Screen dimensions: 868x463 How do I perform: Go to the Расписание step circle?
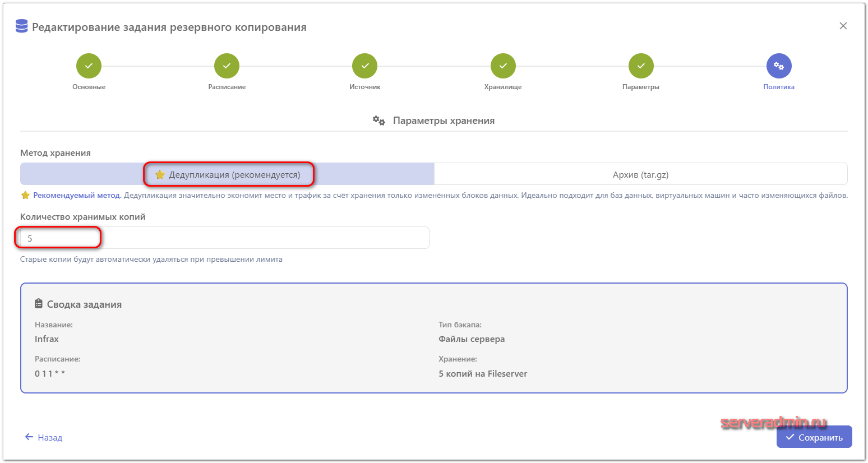pyautogui.click(x=227, y=66)
